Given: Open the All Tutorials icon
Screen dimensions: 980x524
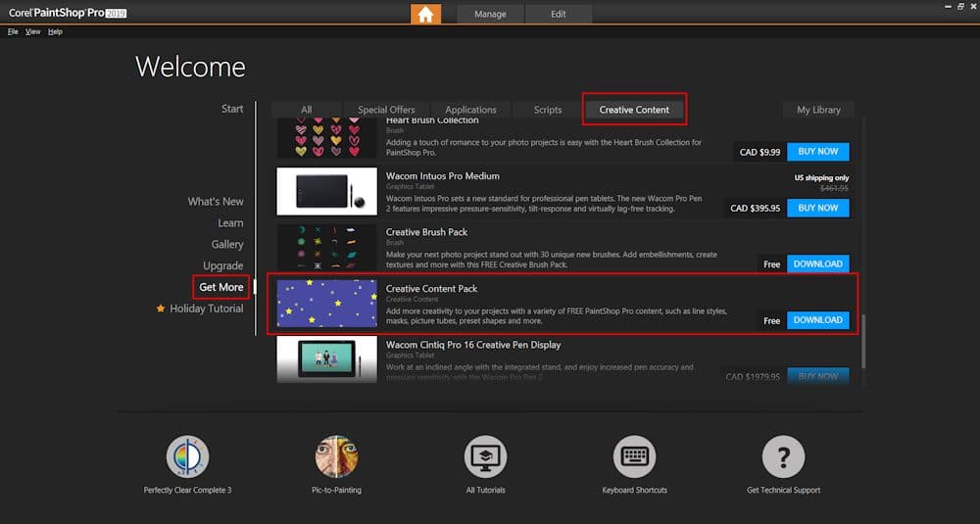Looking at the screenshot, I should tap(485, 456).
